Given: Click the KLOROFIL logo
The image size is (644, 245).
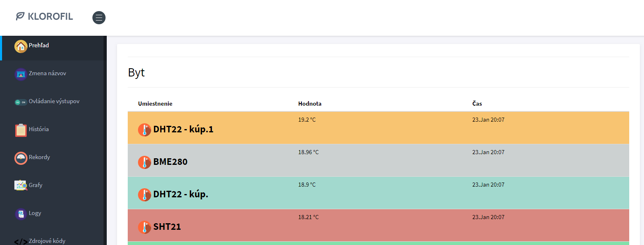Looking at the screenshot, I should [44, 16].
